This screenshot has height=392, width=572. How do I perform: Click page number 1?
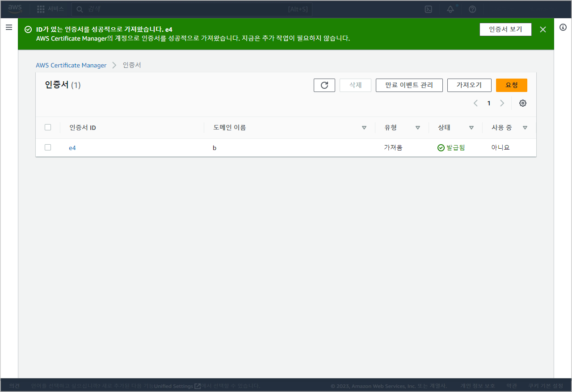[x=489, y=103]
